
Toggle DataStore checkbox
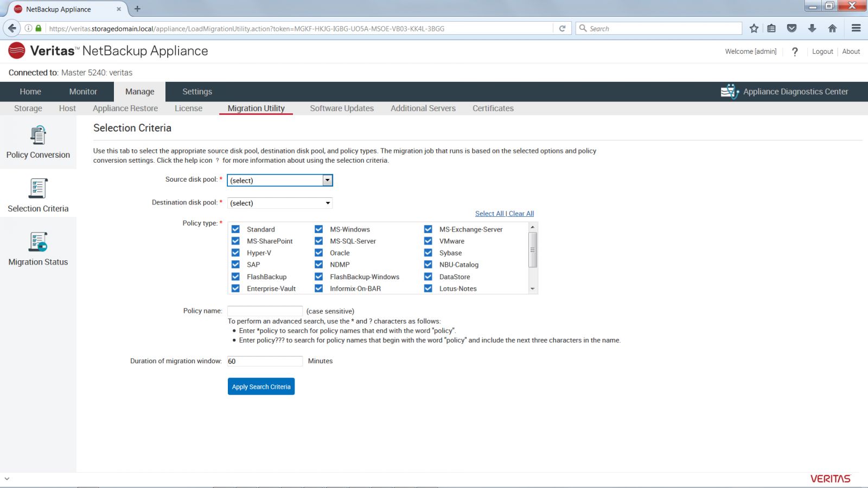pos(428,277)
